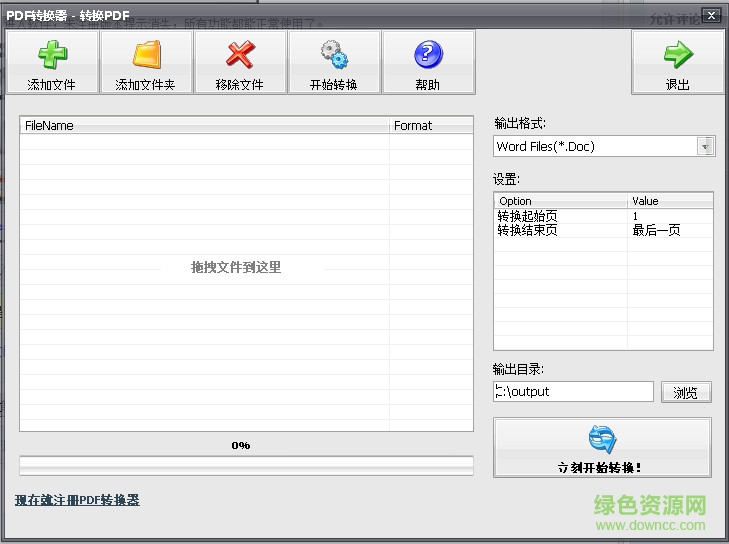
Task: Select the 转换结束页 option row
Action: (x=603, y=230)
